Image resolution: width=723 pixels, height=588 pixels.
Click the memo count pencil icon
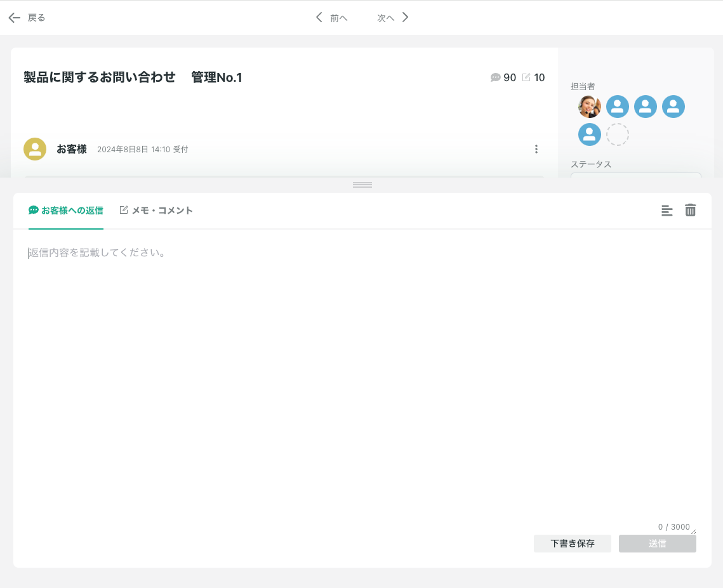[526, 77]
